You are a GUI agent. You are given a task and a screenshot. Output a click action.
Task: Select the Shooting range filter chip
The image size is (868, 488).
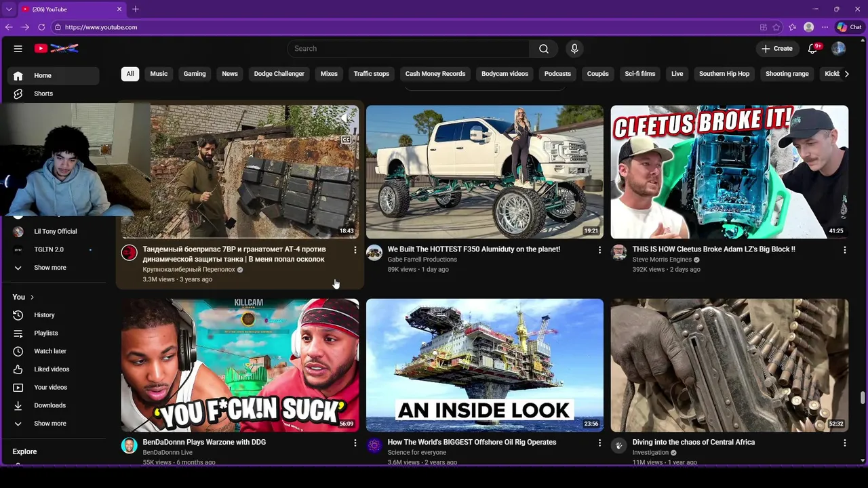coord(787,74)
